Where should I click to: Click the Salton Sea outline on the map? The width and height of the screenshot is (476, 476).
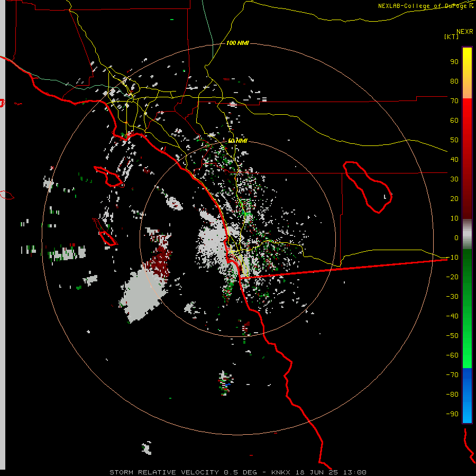pos(368,187)
